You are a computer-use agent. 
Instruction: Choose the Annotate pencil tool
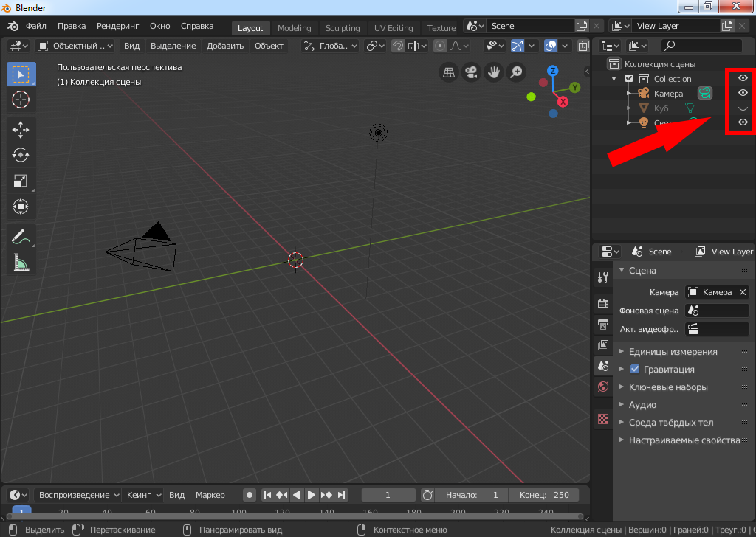point(21,237)
